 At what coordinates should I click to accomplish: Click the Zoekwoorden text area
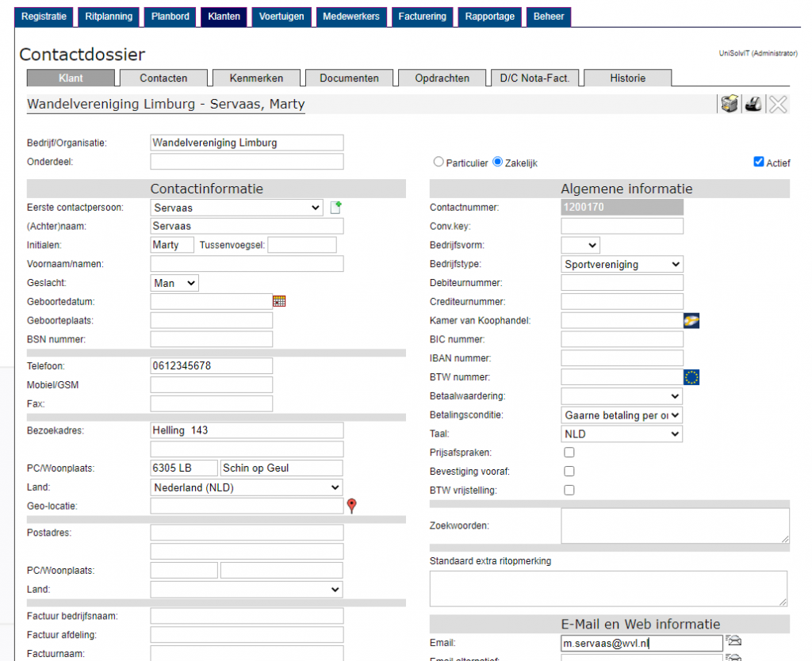[x=676, y=525]
